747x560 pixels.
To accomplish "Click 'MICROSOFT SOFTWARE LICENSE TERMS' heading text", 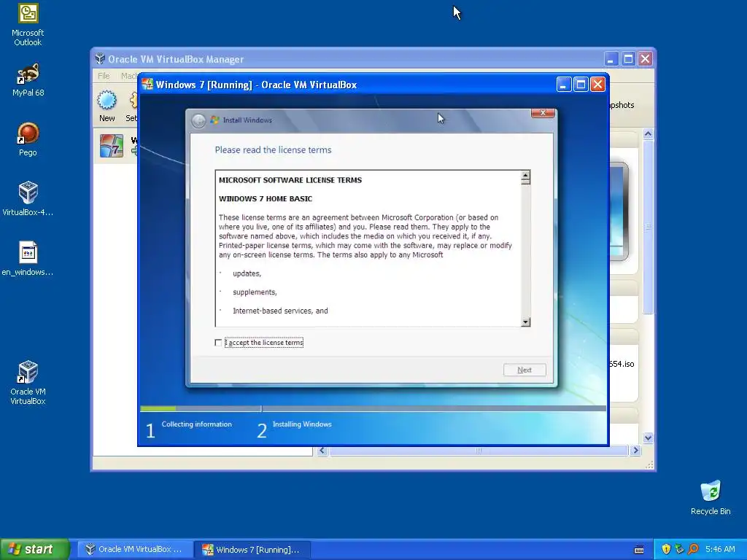I will [x=290, y=180].
